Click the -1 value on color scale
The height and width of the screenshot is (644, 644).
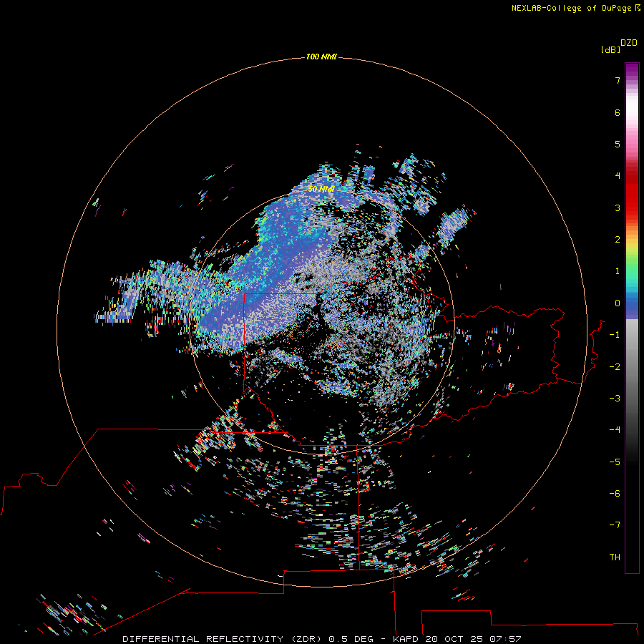615,335
